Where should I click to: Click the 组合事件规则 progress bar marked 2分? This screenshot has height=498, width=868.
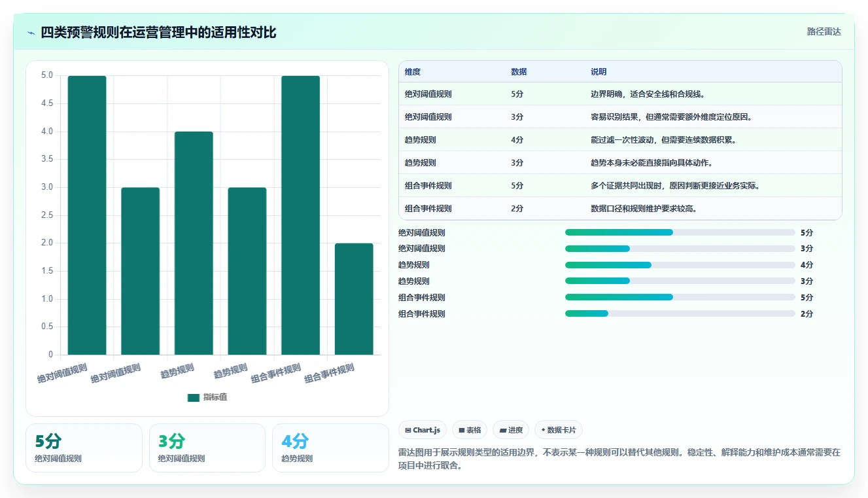pyautogui.click(x=680, y=313)
